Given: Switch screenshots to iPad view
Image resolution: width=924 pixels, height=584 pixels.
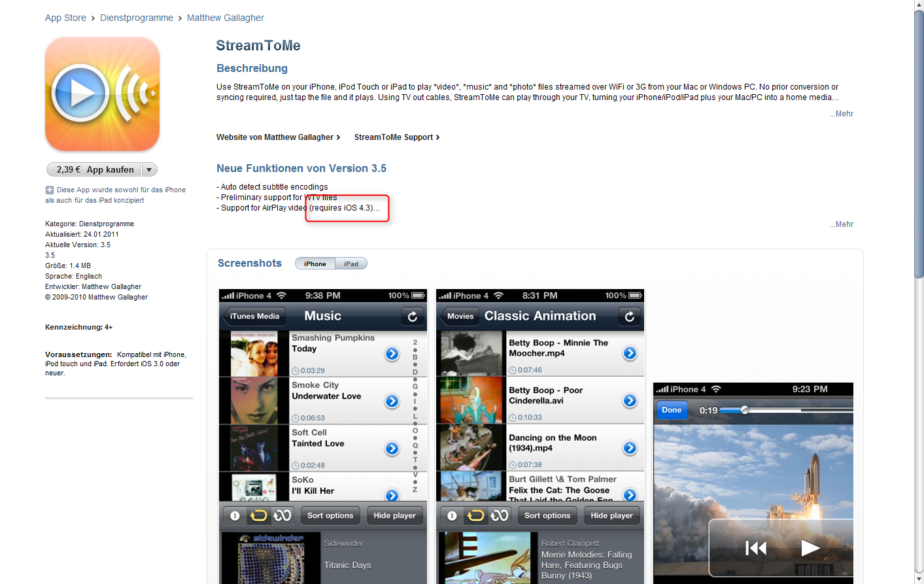Looking at the screenshot, I should point(351,264).
